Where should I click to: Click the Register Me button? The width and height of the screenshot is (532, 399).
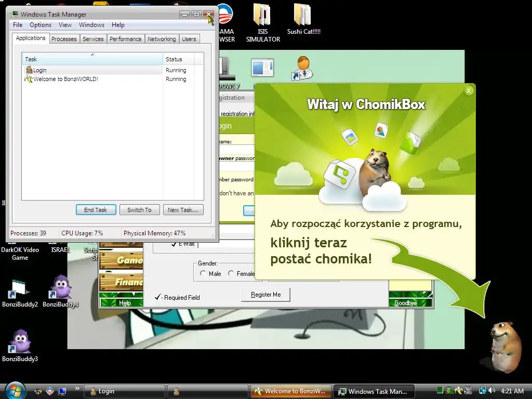[x=265, y=295]
